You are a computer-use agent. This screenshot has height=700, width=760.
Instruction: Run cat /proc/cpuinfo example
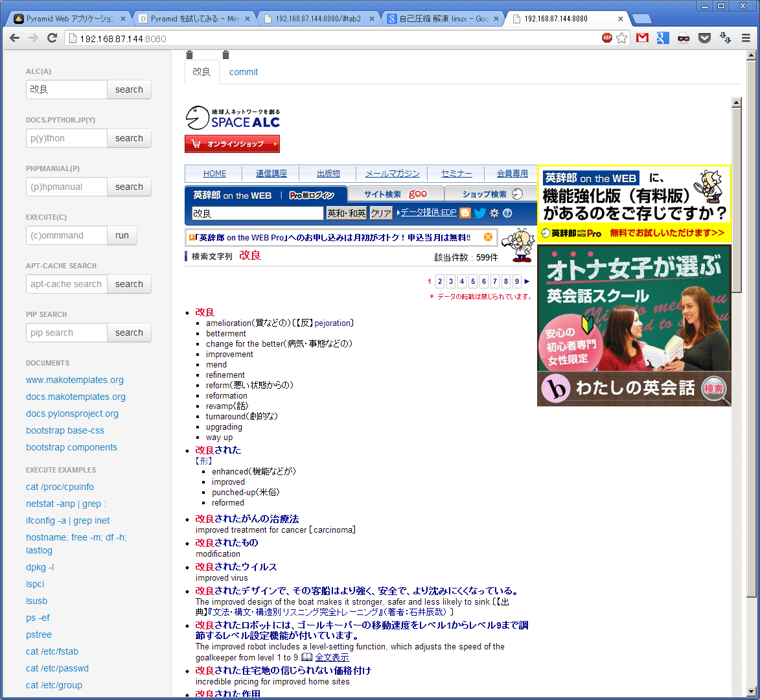[x=60, y=487]
